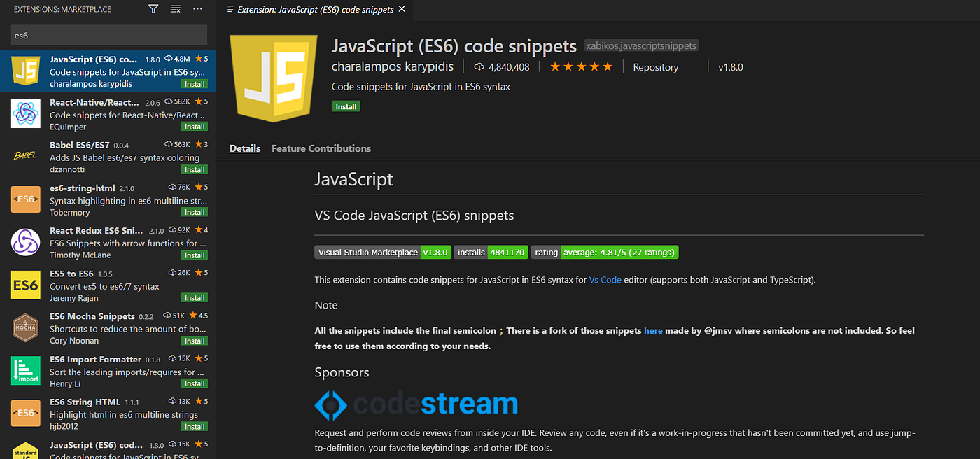This screenshot has width=980, height=459.
Task: Clear extensions search results icon
Action: [175, 9]
